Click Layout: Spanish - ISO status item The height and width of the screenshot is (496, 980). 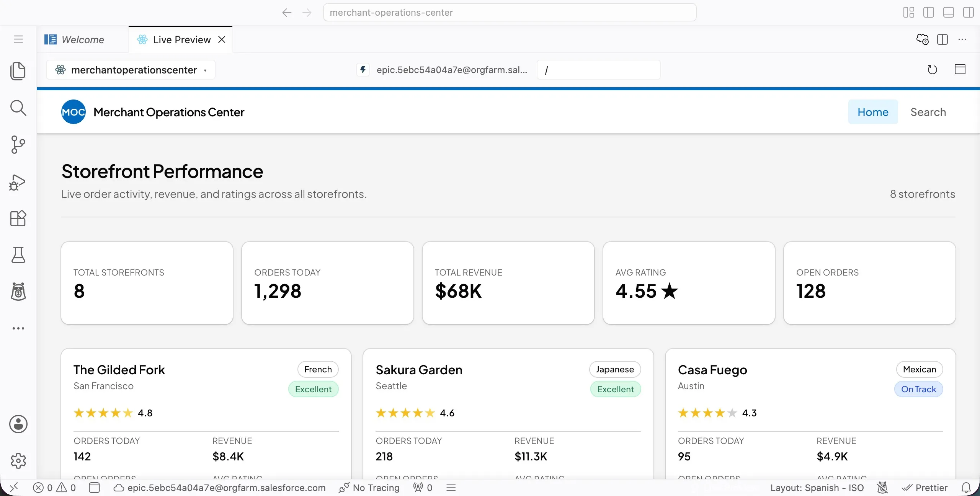[817, 488]
